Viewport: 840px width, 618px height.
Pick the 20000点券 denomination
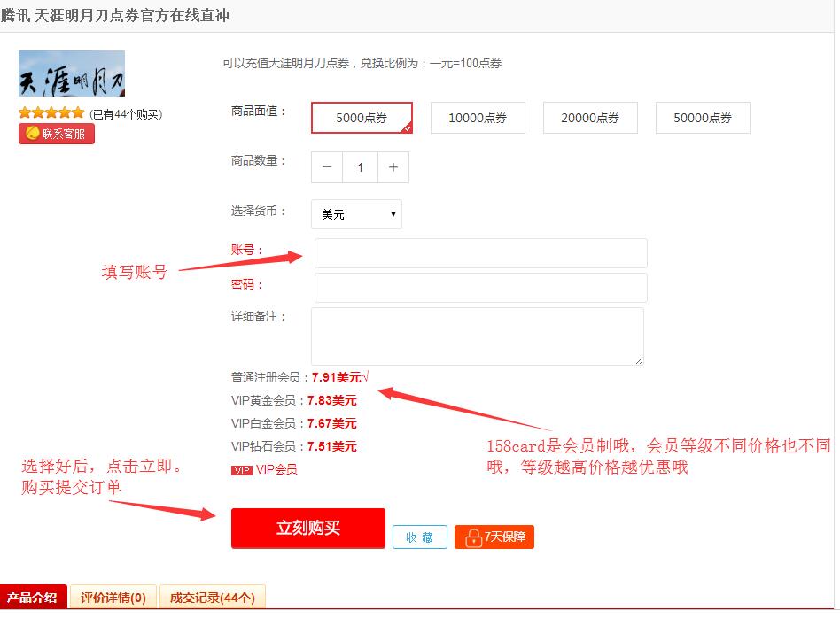590,118
